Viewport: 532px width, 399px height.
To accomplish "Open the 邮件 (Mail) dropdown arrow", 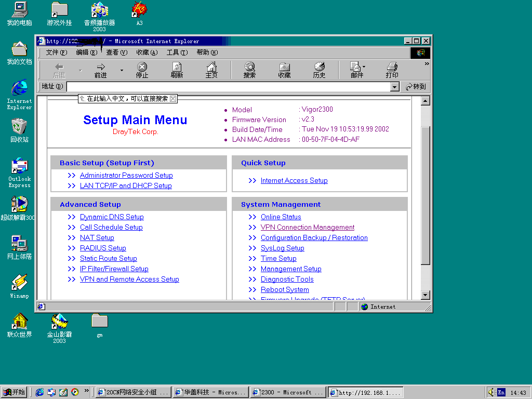I will tap(364, 67).
